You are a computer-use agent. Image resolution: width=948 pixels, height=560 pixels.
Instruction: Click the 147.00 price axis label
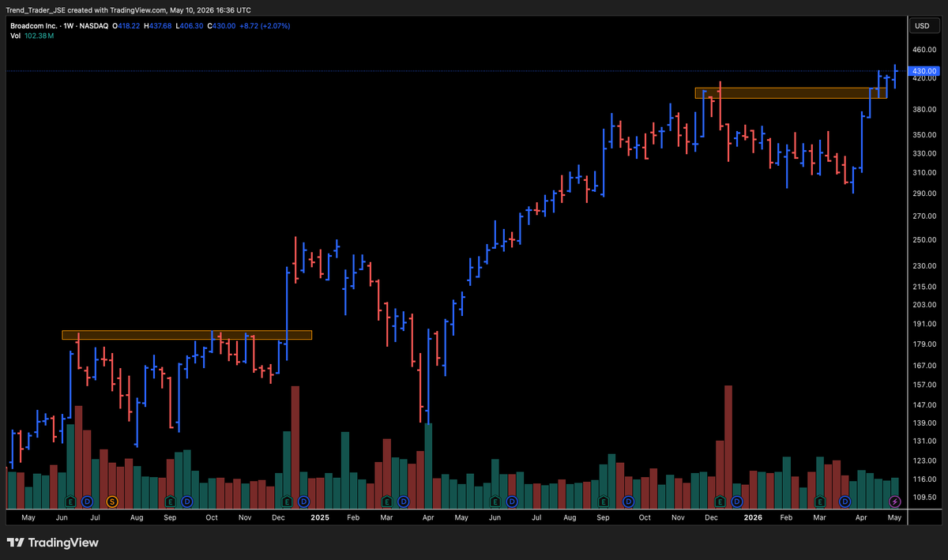(x=924, y=405)
